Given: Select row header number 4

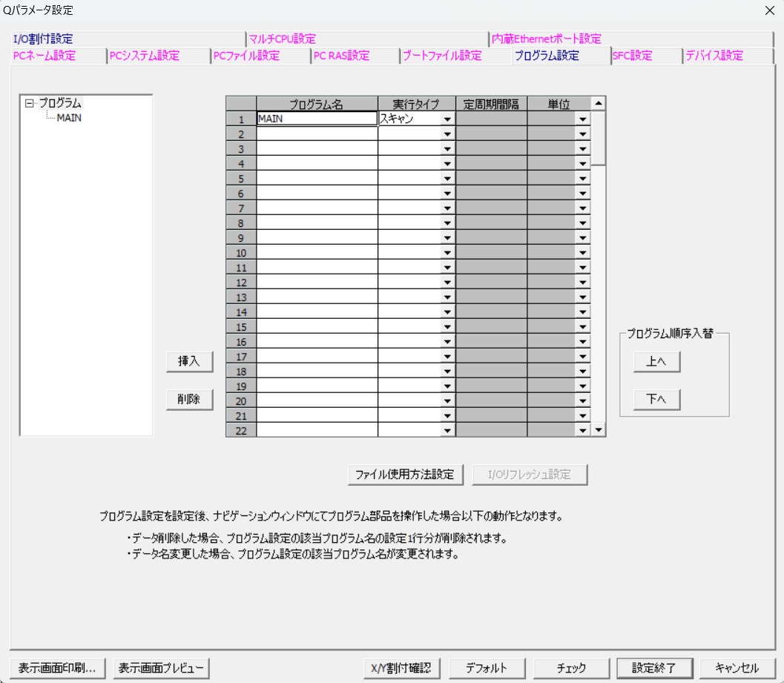Looking at the screenshot, I should coord(241,163).
